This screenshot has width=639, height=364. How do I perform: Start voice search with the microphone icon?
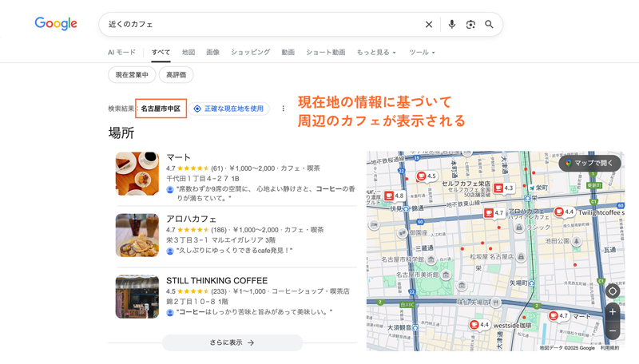coord(451,25)
